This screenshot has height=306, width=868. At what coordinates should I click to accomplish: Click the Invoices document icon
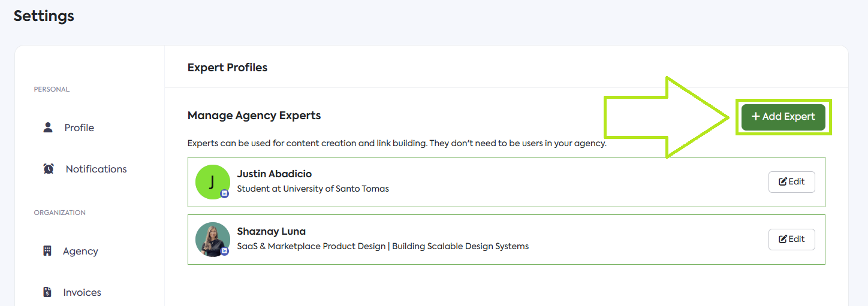pos(47,292)
